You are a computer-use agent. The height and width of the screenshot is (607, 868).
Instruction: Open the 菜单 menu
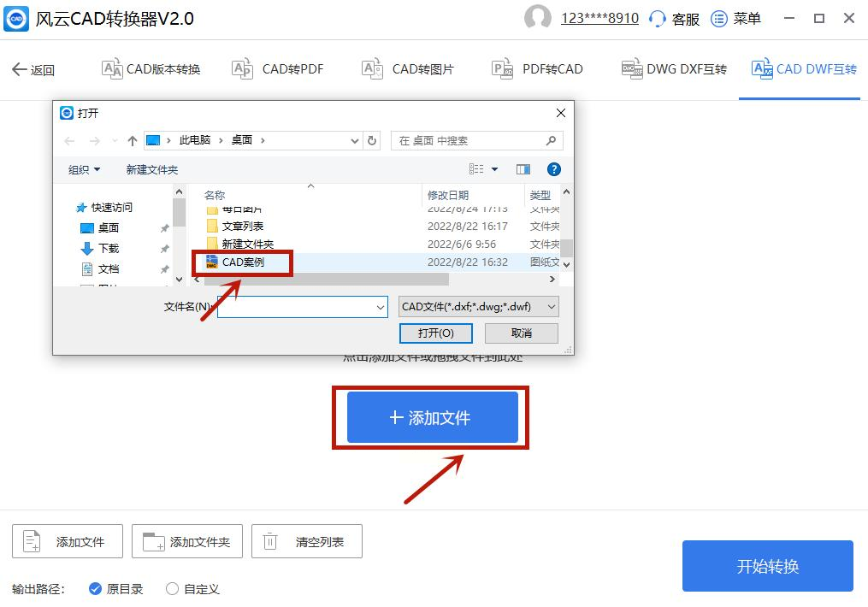[735, 19]
